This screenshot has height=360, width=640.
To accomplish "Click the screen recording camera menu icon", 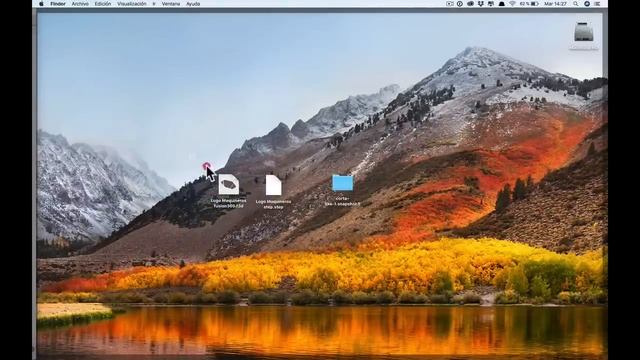I will [450, 4].
